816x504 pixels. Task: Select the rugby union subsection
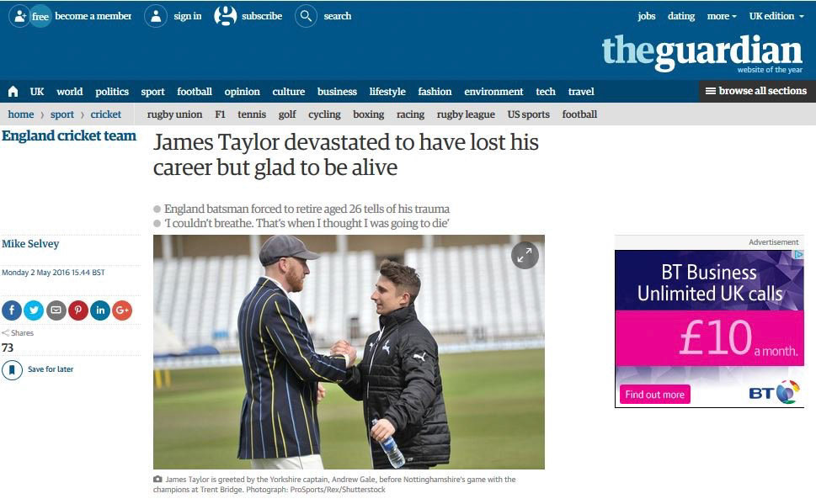[x=174, y=114]
